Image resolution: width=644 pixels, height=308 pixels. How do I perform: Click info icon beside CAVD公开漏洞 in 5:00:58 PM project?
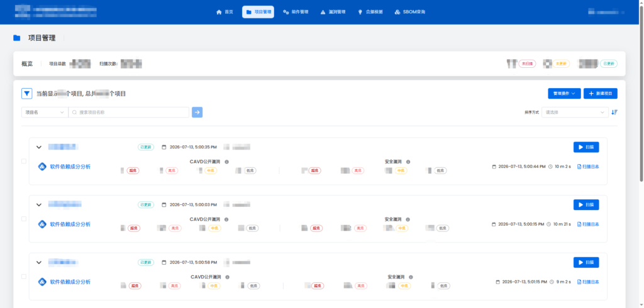pos(227,277)
